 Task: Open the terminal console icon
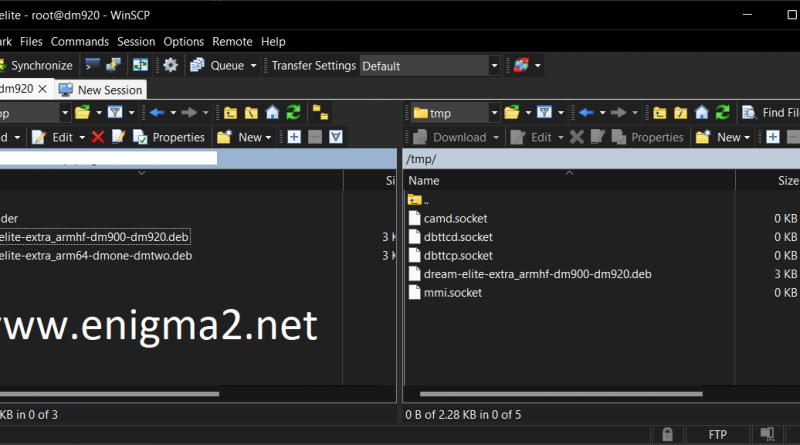pyautogui.click(x=92, y=65)
